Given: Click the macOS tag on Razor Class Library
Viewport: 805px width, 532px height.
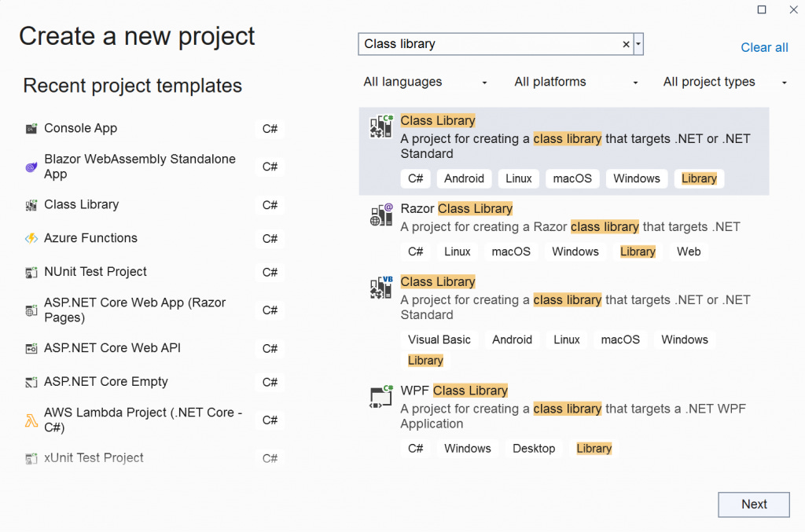Looking at the screenshot, I should coord(511,252).
